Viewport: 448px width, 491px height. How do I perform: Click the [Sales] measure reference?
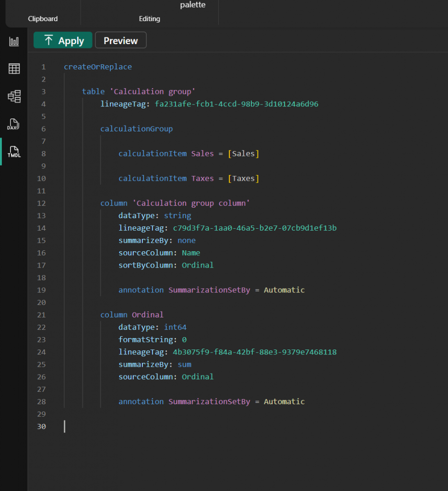coord(243,153)
